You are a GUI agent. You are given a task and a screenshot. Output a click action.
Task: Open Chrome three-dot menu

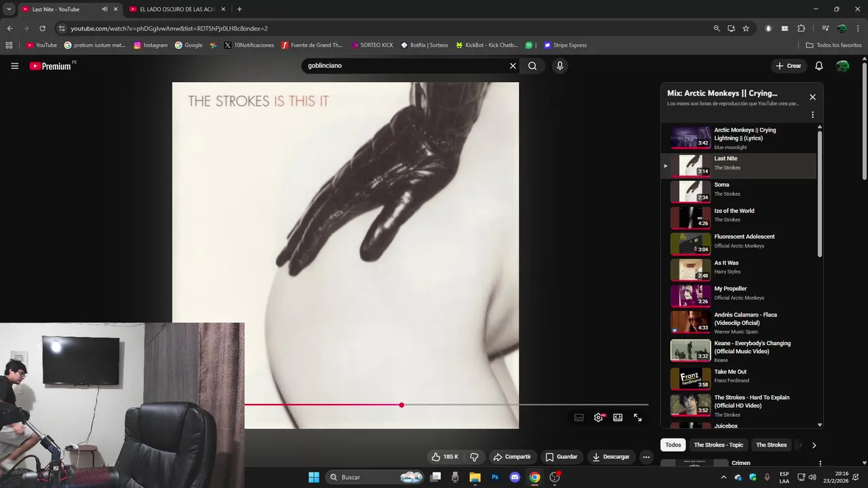click(x=859, y=28)
